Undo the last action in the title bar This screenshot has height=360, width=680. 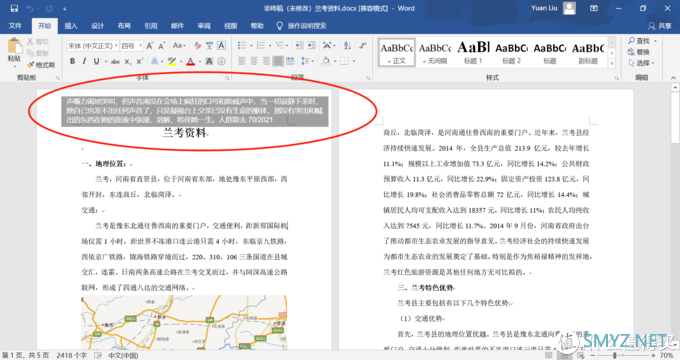(x=29, y=8)
